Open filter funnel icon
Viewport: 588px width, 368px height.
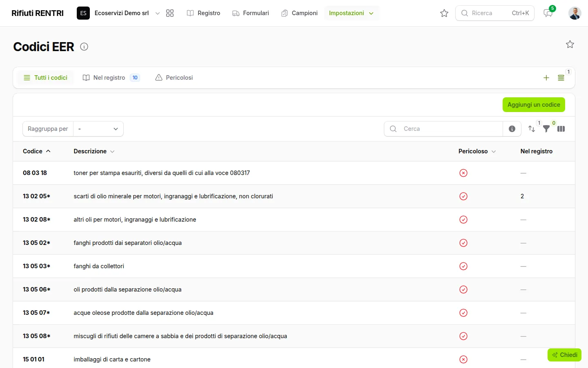[x=546, y=129]
